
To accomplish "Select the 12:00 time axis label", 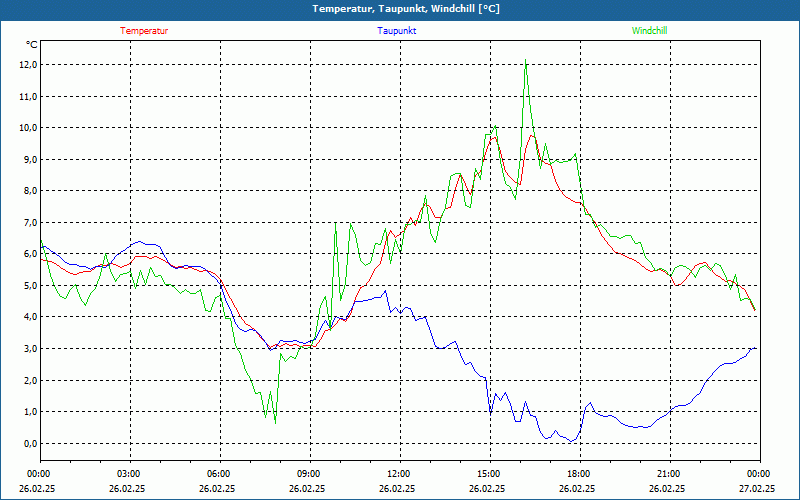I will 399,474.
